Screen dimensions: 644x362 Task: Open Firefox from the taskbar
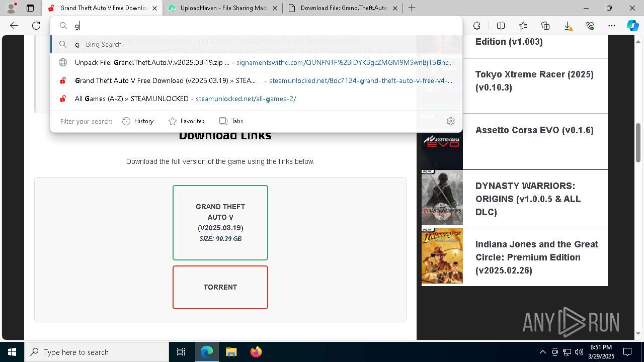[x=256, y=352]
